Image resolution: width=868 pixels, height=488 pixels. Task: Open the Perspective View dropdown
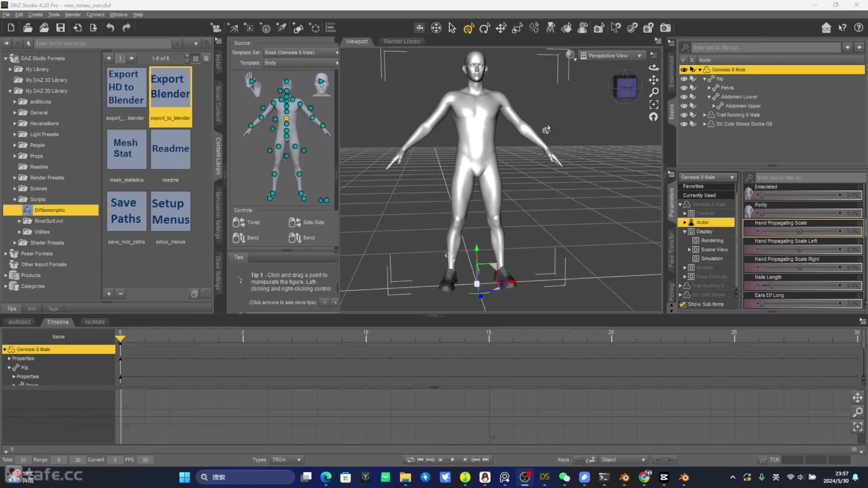(x=612, y=56)
